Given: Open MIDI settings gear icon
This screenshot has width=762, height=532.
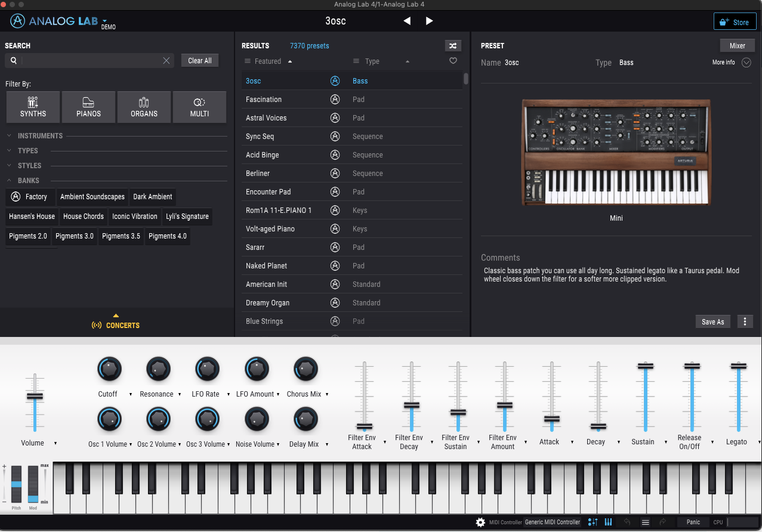Looking at the screenshot, I should click(x=480, y=522).
